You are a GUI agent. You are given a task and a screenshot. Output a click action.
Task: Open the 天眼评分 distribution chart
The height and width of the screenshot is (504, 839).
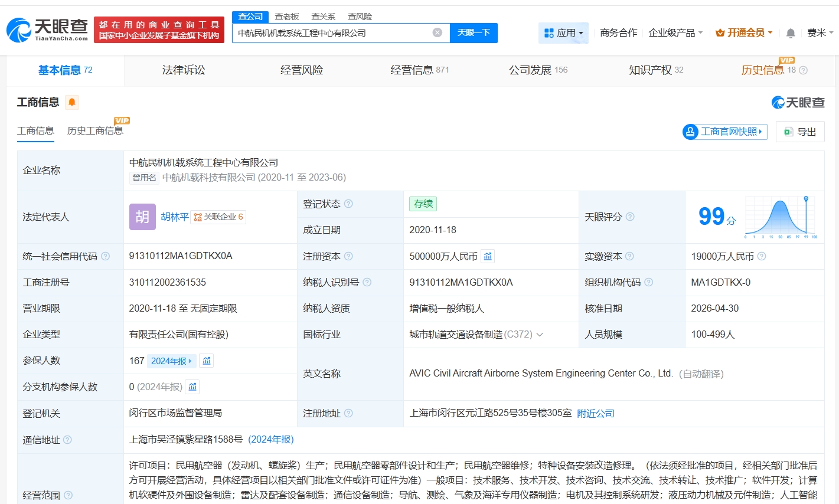click(781, 217)
